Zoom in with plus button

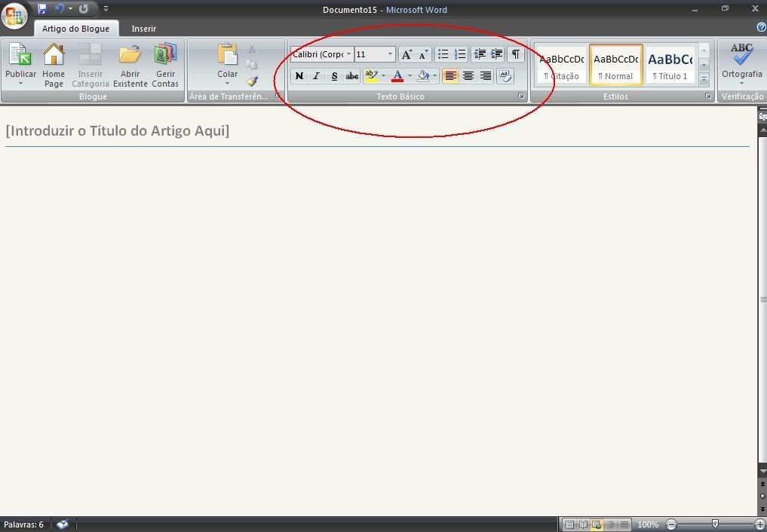coord(759,525)
